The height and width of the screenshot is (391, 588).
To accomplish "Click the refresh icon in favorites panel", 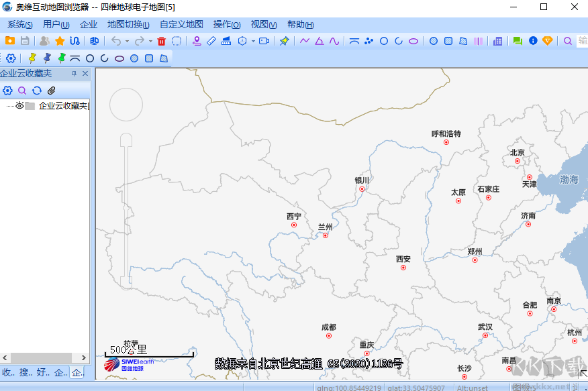I will click(37, 91).
